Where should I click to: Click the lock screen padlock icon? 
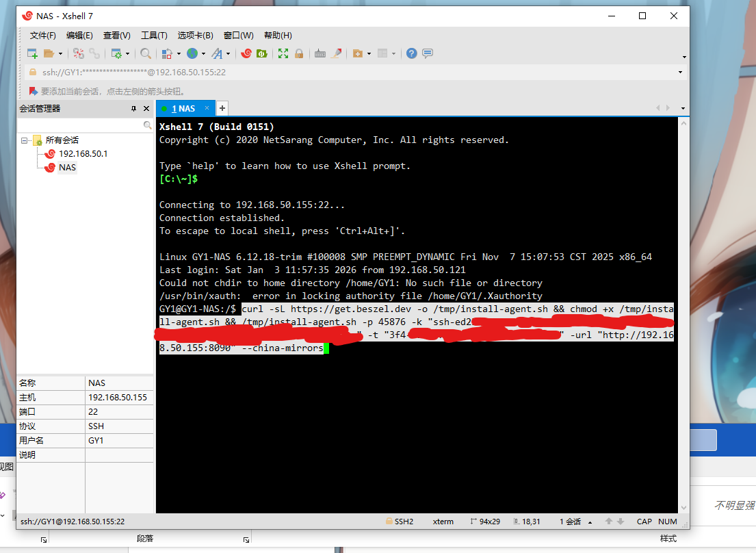coord(298,53)
